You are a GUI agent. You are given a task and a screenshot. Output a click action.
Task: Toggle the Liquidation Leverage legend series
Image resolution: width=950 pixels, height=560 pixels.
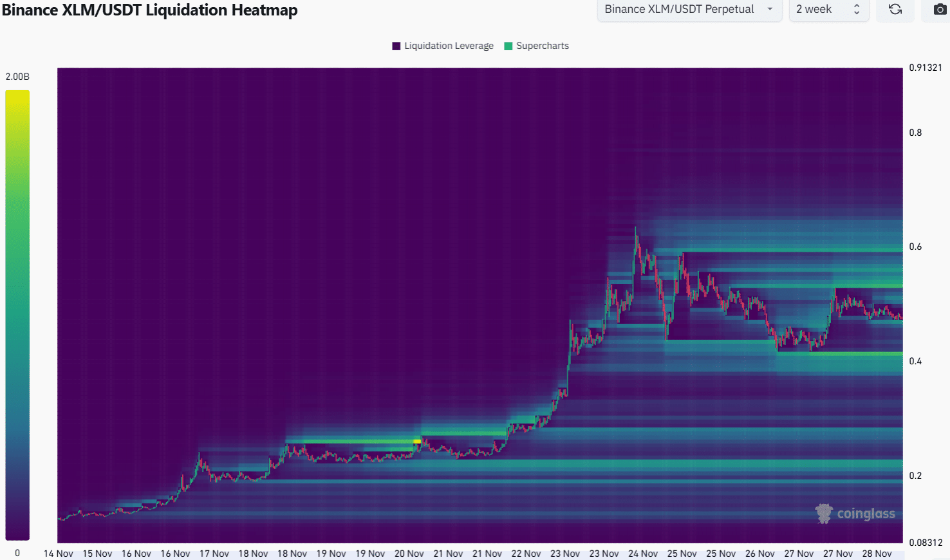443,46
